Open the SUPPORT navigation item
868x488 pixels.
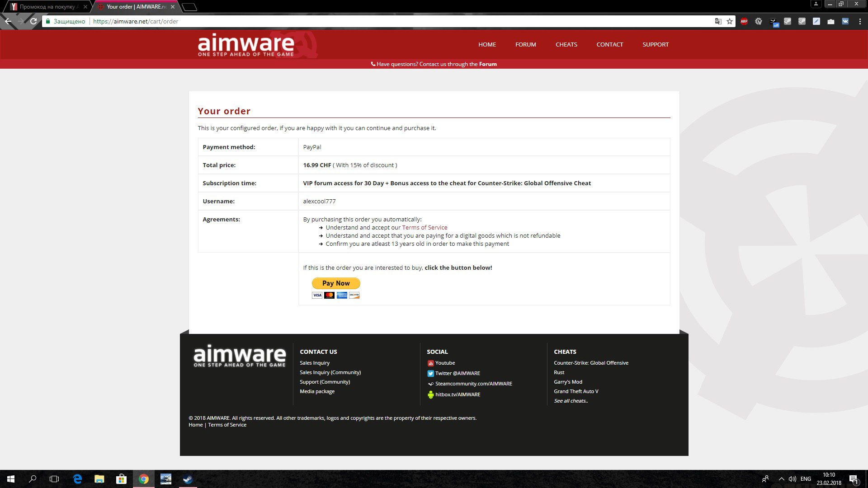(655, 44)
